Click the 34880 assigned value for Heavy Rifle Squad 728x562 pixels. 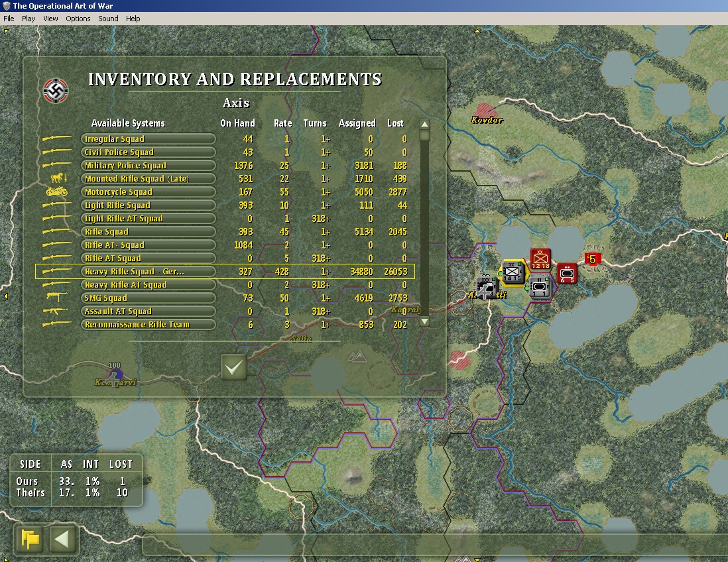tap(361, 272)
